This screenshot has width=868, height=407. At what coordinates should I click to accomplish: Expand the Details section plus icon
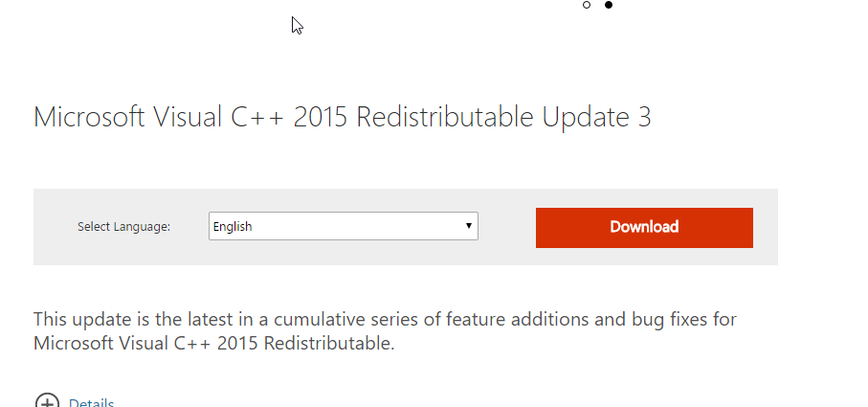pos(47,401)
